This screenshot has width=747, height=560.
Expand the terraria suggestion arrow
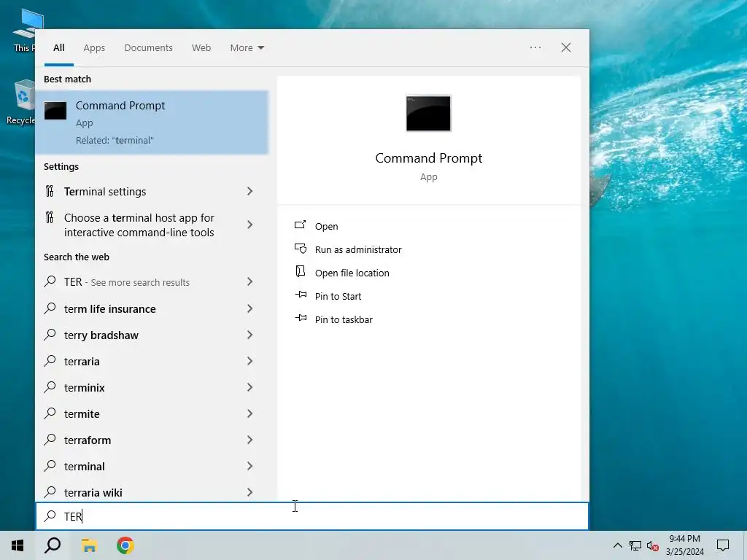pos(249,361)
